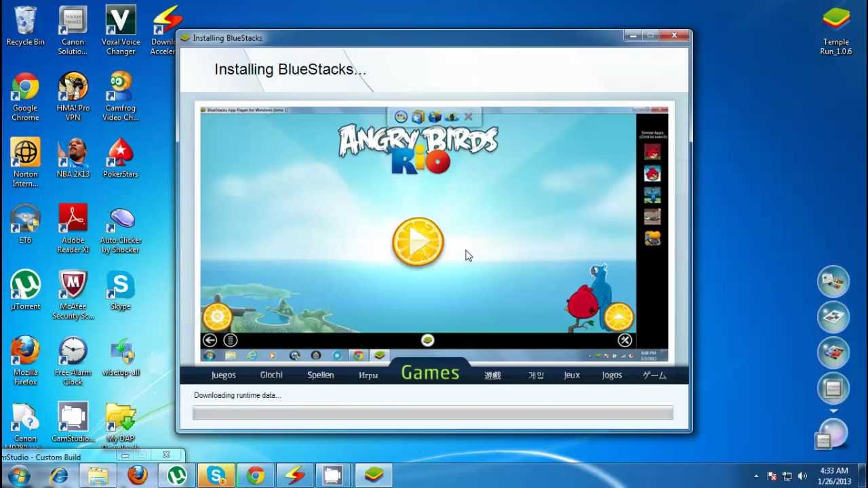Switch to Chrome on the taskbar
The width and height of the screenshot is (868, 488).
click(256, 476)
